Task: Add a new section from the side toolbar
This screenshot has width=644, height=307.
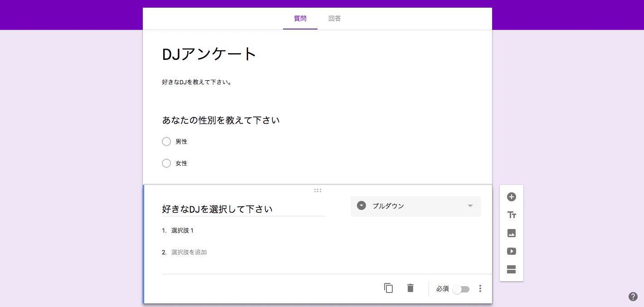Action: pyautogui.click(x=511, y=269)
